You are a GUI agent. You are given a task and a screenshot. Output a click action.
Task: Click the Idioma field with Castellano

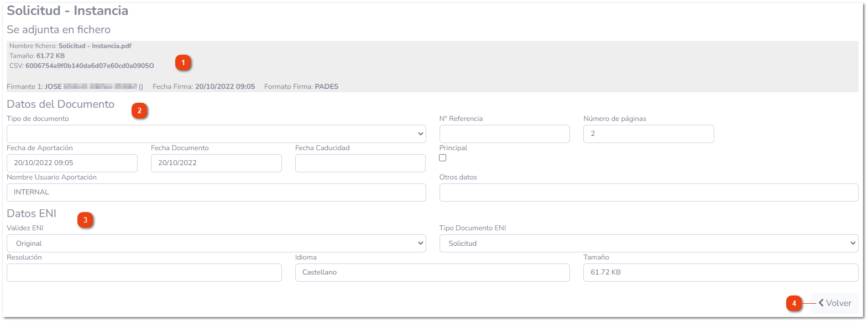pyautogui.click(x=432, y=272)
